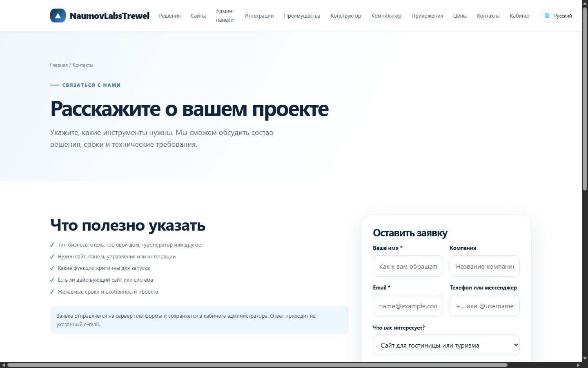Image resolution: width=588 pixels, height=368 pixels.
Task: Click the vertical scrollbar up arrow
Action: point(585,3)
